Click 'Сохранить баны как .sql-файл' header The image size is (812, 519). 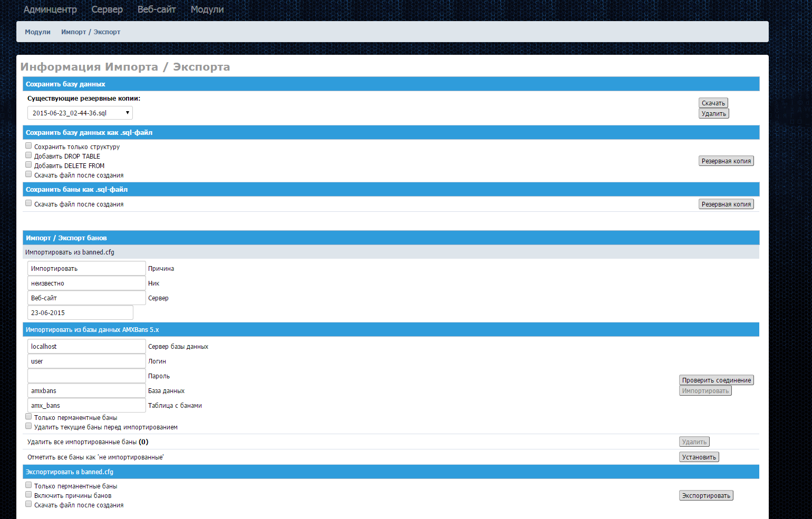(x=391, y=189)
